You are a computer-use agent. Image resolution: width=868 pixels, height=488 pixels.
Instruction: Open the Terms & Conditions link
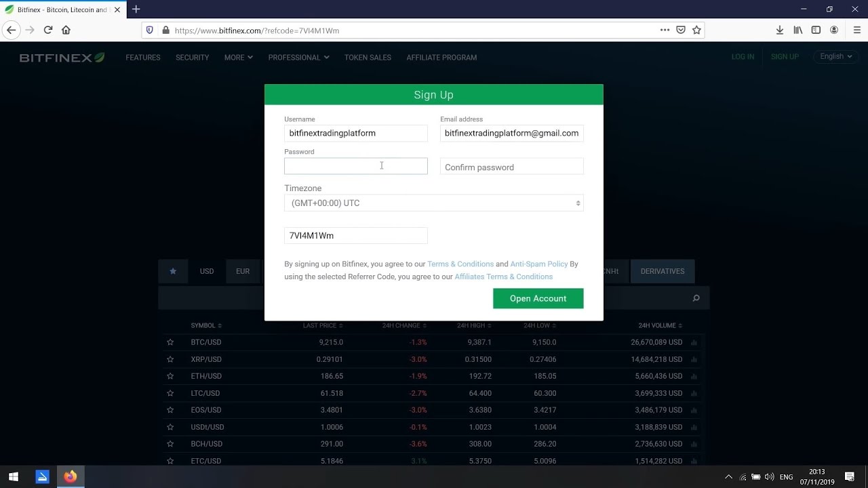pos(460,264)
